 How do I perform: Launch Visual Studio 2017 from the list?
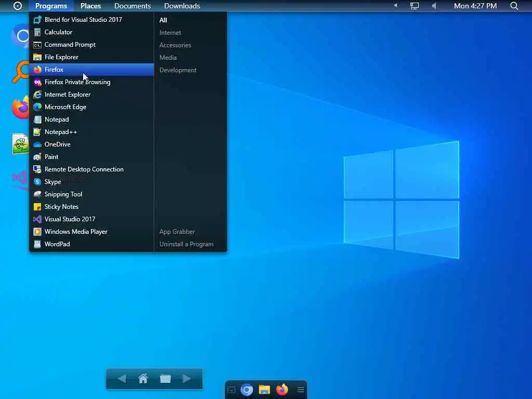click(x=91, y=219)
